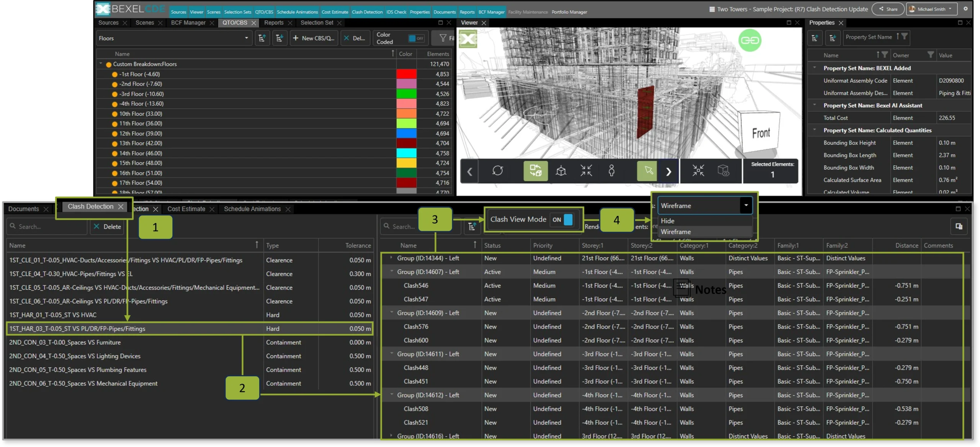This screenshot has height=447, width=980.
Task: Click the rotate view icon in Viewer toolbar
Action: 497,171
